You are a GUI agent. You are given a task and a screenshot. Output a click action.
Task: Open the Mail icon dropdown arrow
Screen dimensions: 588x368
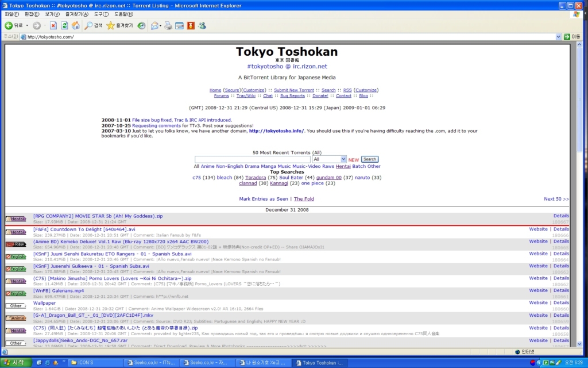[x=161, y=25]
